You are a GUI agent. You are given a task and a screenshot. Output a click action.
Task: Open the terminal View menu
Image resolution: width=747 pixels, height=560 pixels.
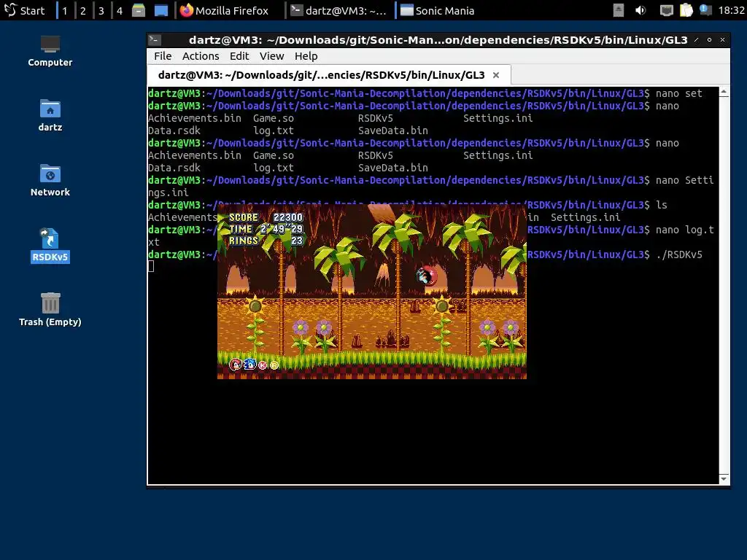pyautogui.click(x=271, y=56)
